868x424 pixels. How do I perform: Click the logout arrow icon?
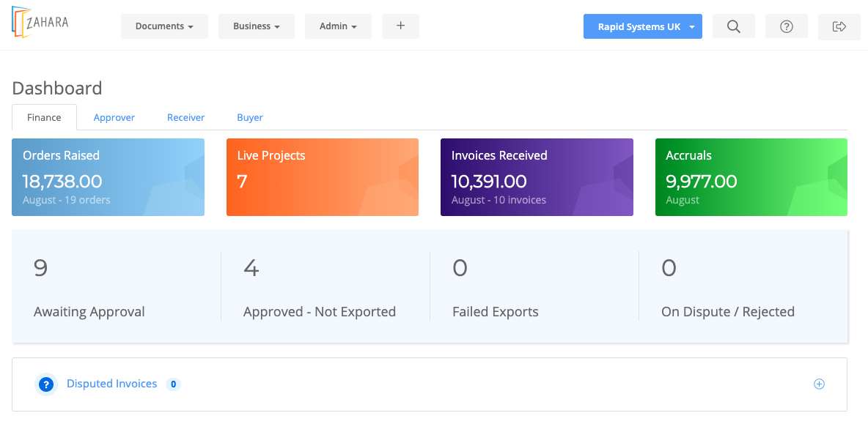point(839,26)
